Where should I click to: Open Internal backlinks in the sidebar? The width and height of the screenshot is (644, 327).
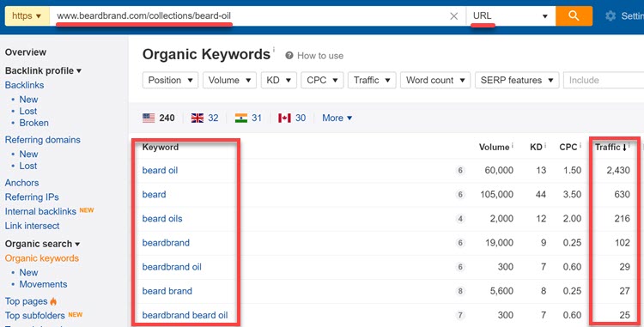(40, 211)
